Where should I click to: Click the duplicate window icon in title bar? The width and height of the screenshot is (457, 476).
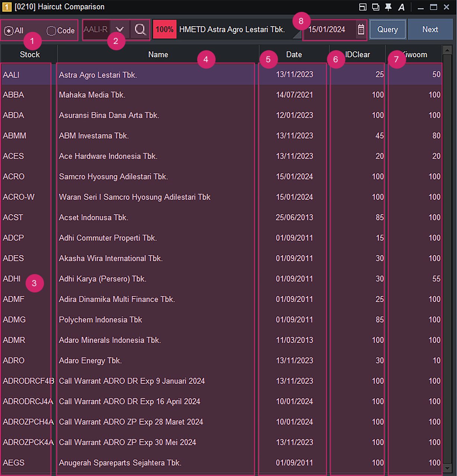coord(375,7)
